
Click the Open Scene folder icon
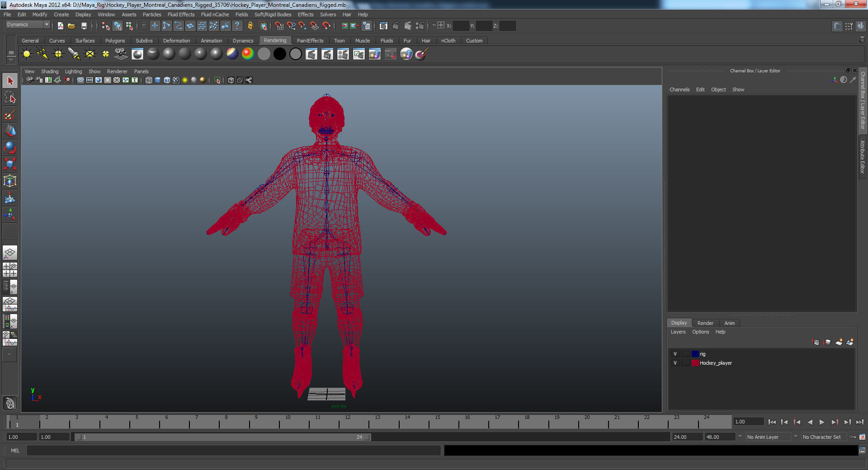pos(71,26)
